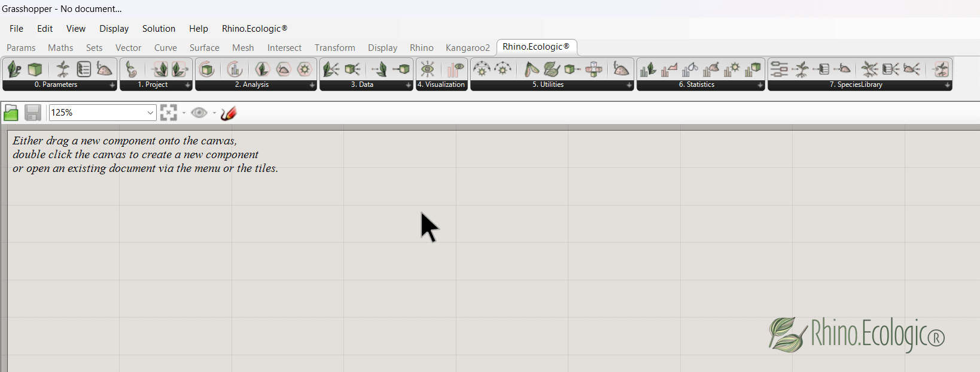
Task: Open the arrow beside zoom extents icon
Action: 184,113
